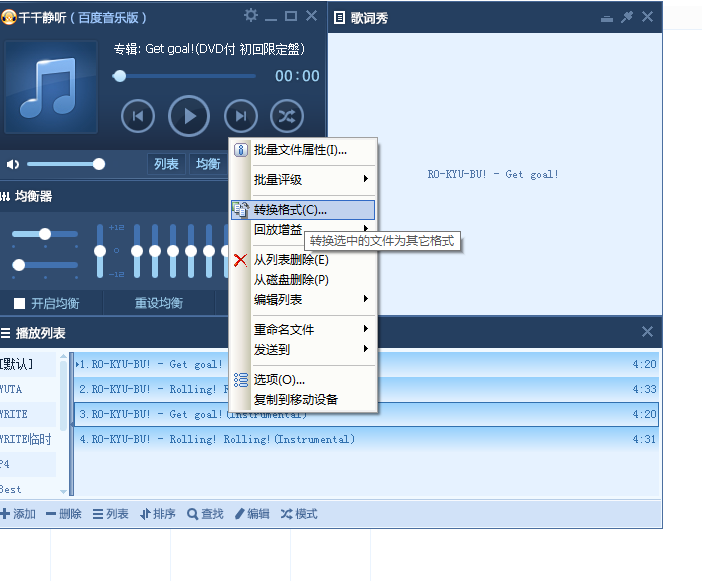The height and width of the screenshot is (581, 702).
Task: Expand the 批量评级 submenu
Action: tap(303, 179)
